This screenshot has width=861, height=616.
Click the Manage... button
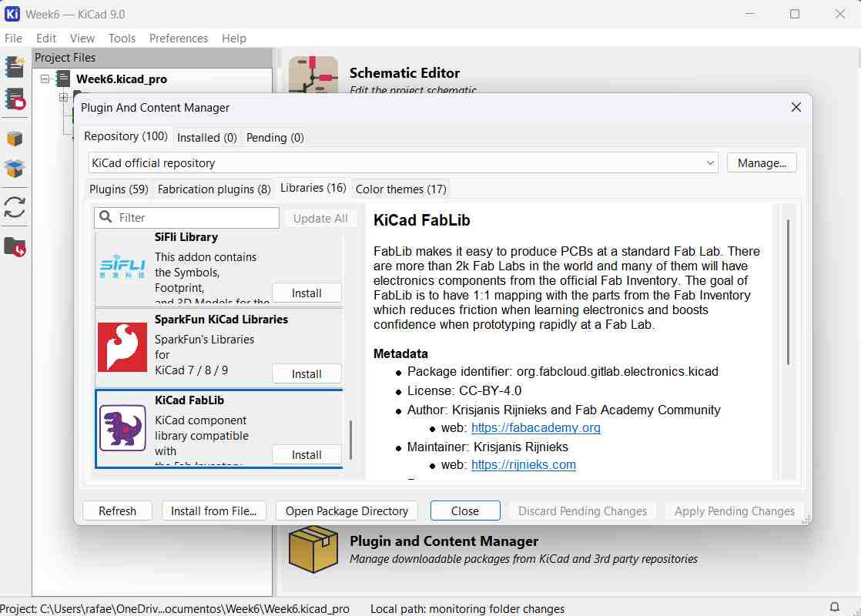click(x=762, y=163)
